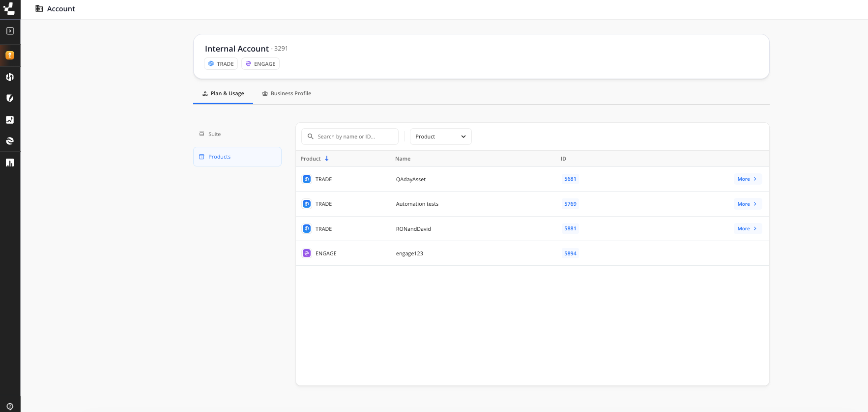Click the TRADE icon in RONandDavid row

[307, 229]
